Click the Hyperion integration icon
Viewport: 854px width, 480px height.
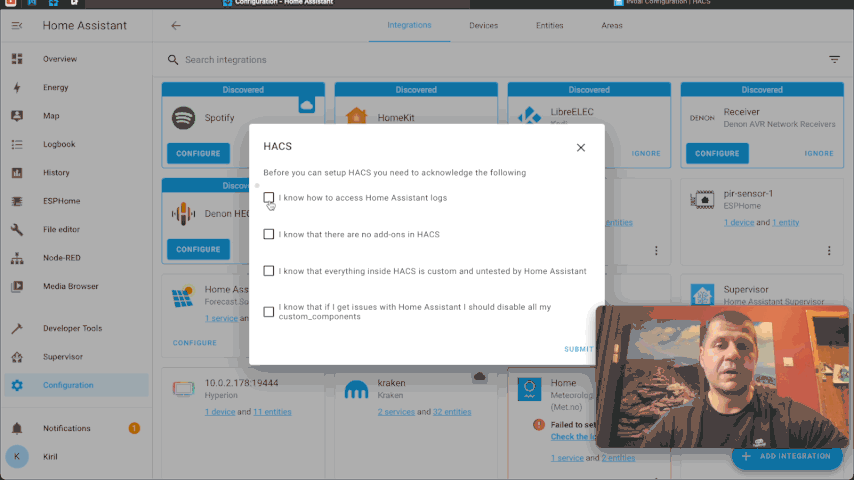coord(184,388)
